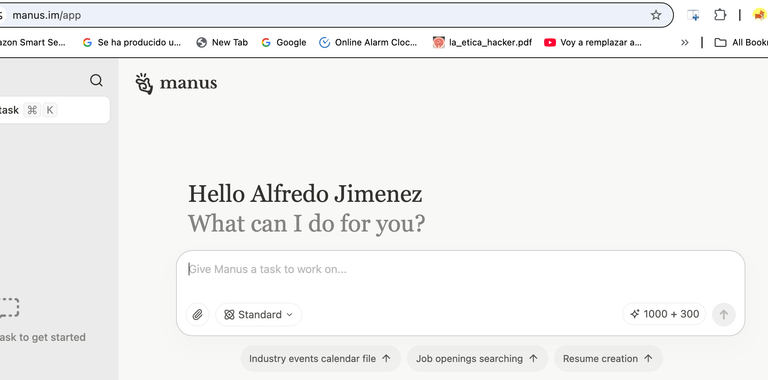Bookmark this page with the star icon
Viewport: 768px width, 380px height.
coord(656,15)
